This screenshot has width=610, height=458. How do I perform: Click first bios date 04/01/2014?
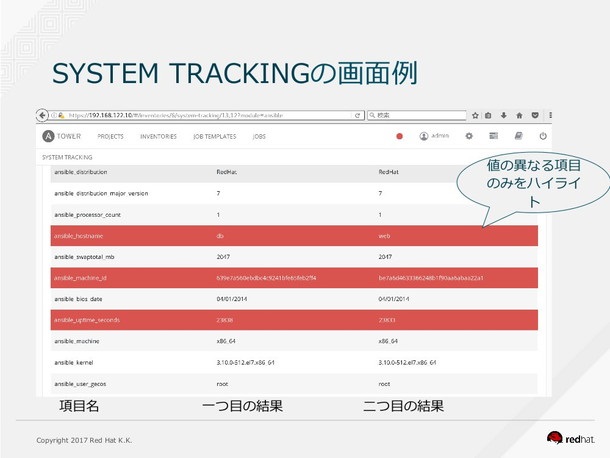[232, 299]
